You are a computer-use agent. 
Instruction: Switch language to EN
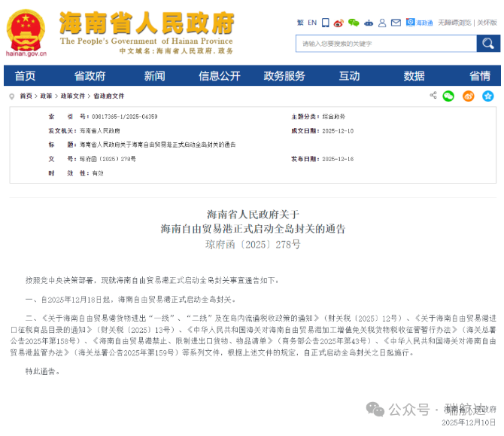[x=312, y=23]
